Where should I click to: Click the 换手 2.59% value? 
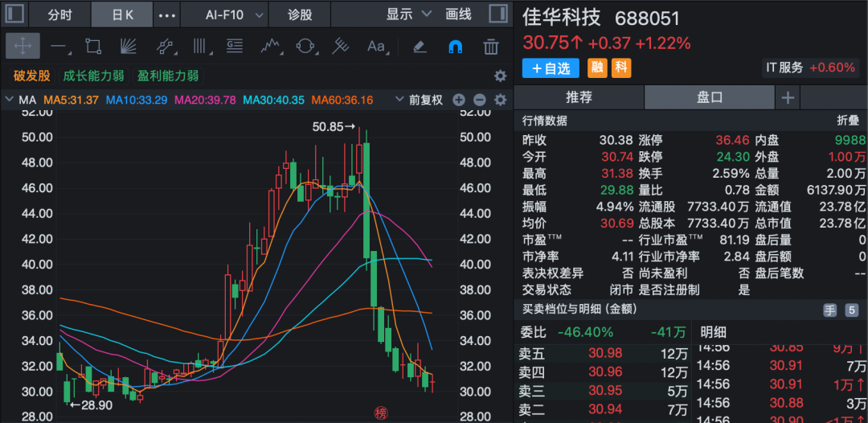[x=731, y=173]
